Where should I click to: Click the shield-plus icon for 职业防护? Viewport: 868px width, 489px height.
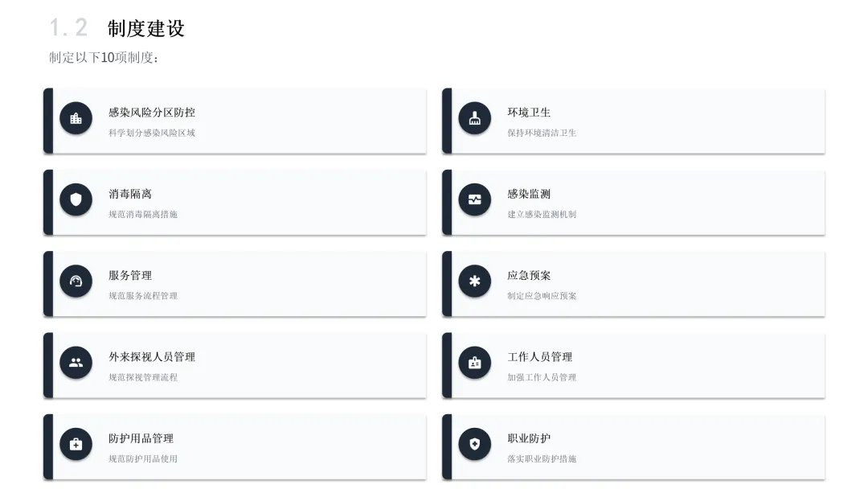click(474, 444)
